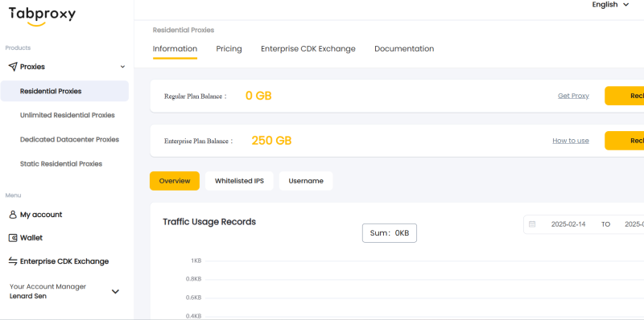This screenshot has width=644, height=320.
Task: Click the Wallet icon in sidebar
Action: tap(13, 238)
